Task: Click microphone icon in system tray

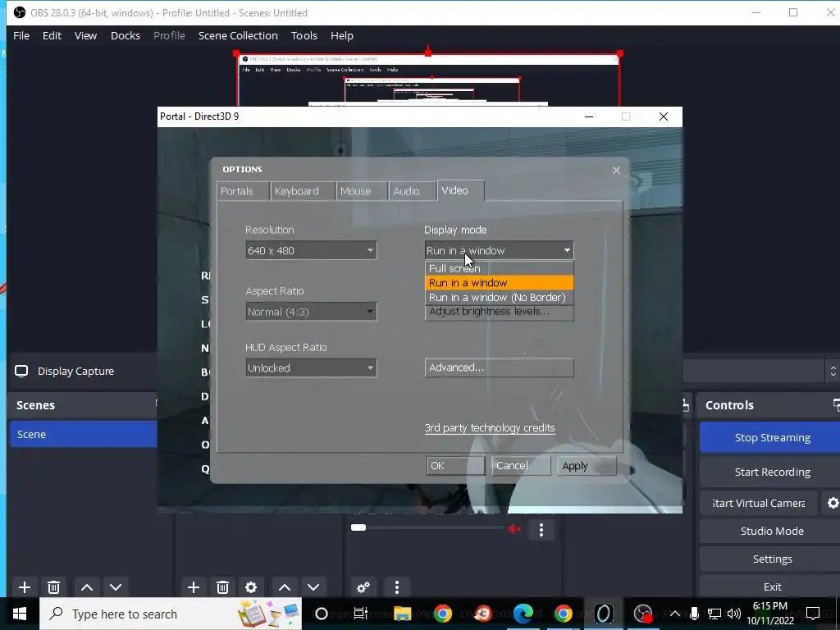Action: click(x=694, y=614)
